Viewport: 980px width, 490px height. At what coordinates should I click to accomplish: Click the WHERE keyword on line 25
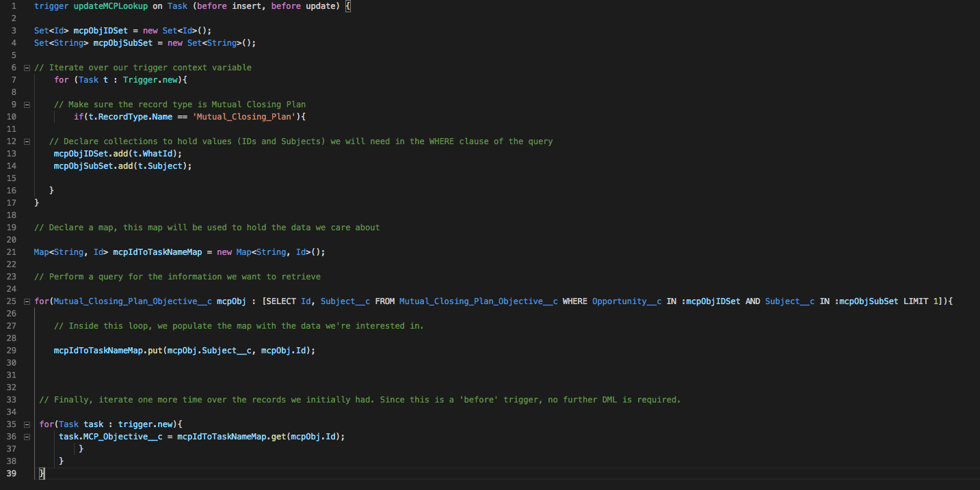tap(574, 301)
